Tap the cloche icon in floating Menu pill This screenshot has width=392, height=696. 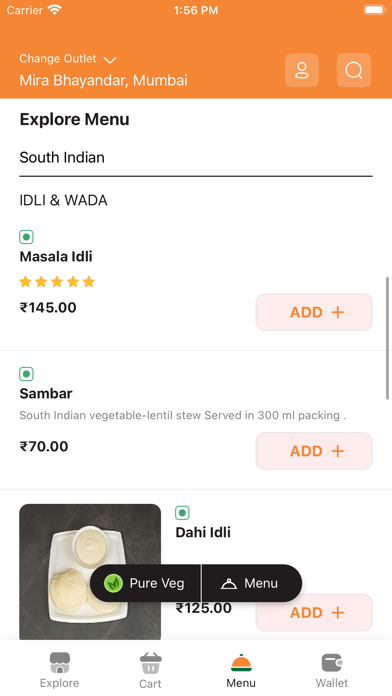pos(229,583)
